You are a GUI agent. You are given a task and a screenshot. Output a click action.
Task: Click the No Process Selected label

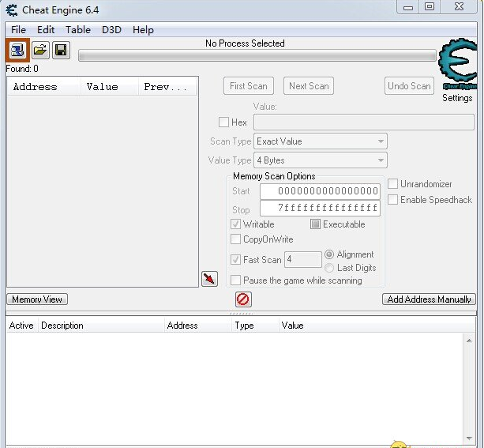245,43
